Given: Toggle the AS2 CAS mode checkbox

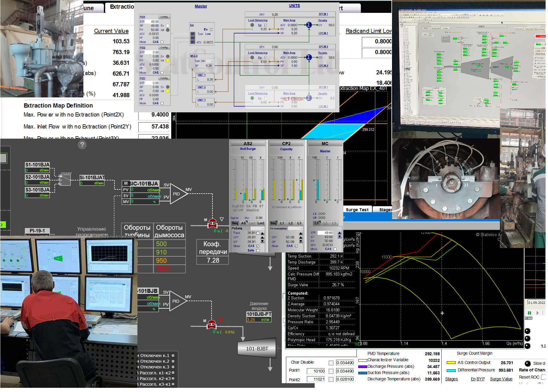Looking at the screenshot, I should pyautogui.click(x=258, y=246).
